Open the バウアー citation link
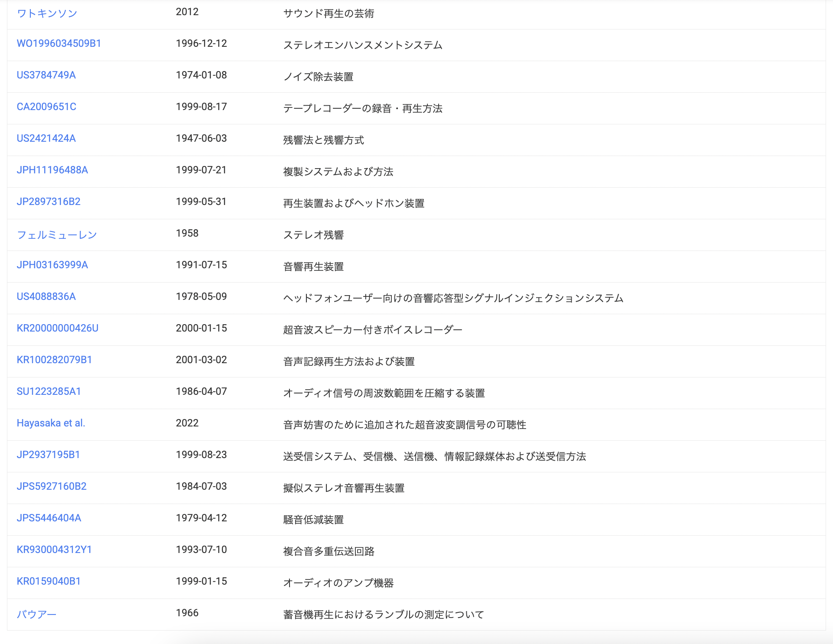The width and height of the screenshot is (833, 644). (x=36, y=615)
